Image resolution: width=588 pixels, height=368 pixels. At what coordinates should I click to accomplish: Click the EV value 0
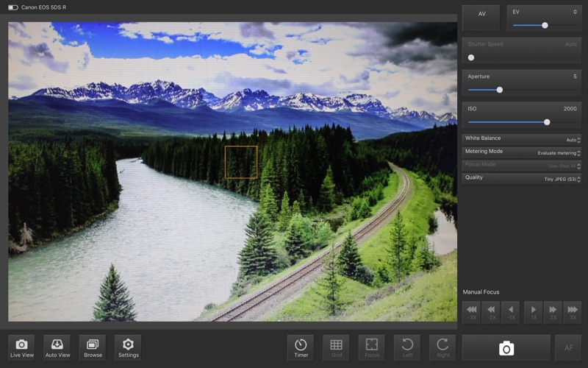point(575,12)
